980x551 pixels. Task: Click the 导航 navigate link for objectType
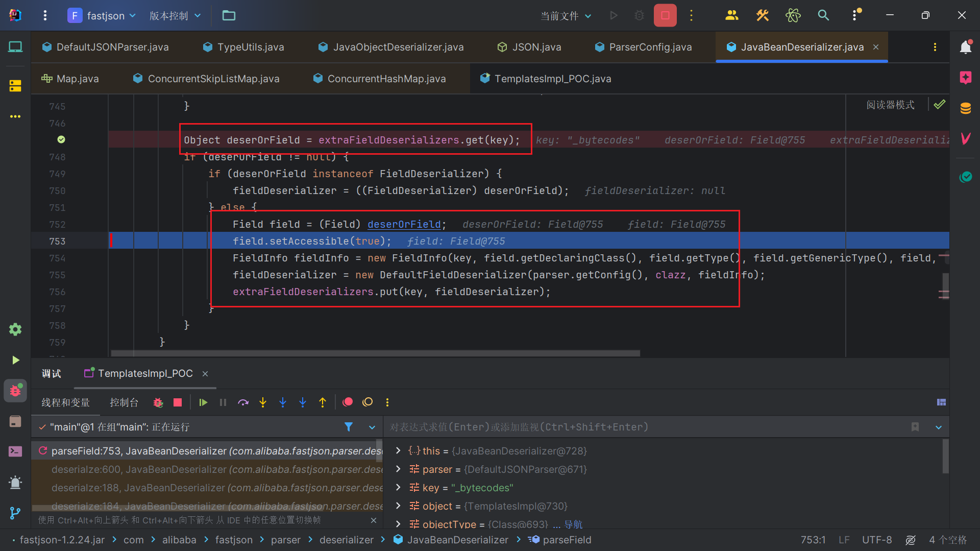pos(573,524)
